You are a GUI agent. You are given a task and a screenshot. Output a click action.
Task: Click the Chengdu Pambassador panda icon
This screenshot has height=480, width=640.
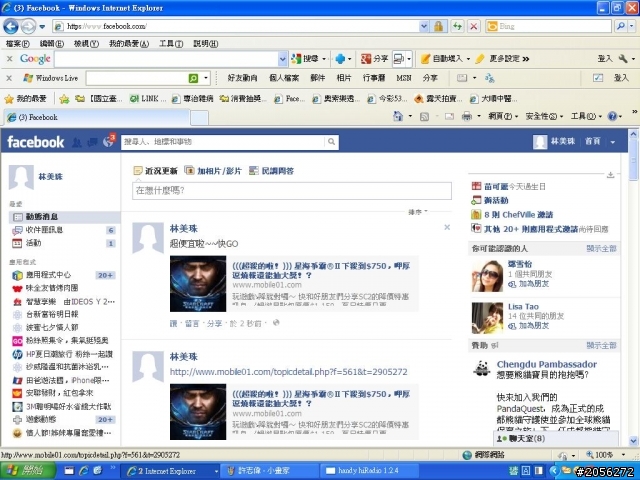(482, 369)
